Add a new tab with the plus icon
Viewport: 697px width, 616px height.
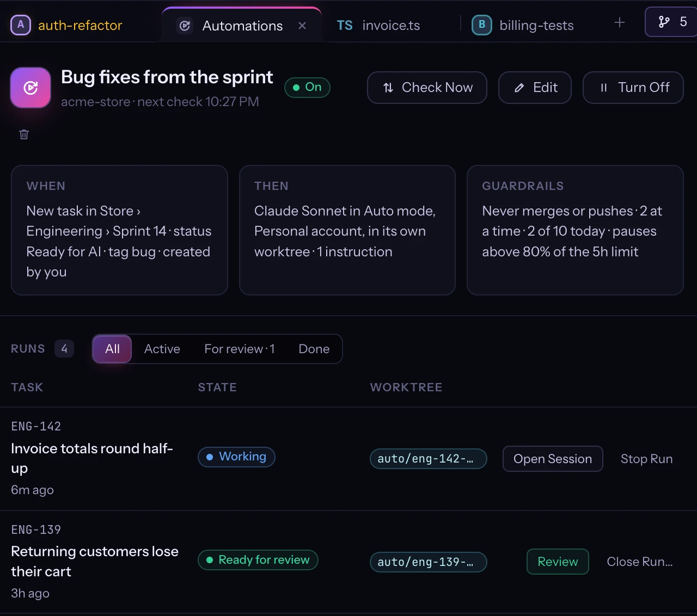coord(619,22)
